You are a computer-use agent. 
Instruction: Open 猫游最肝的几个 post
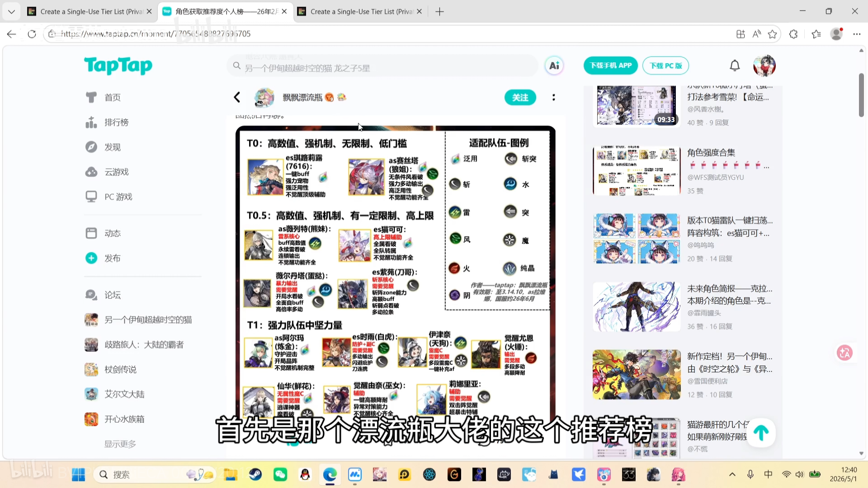point(718,431)
